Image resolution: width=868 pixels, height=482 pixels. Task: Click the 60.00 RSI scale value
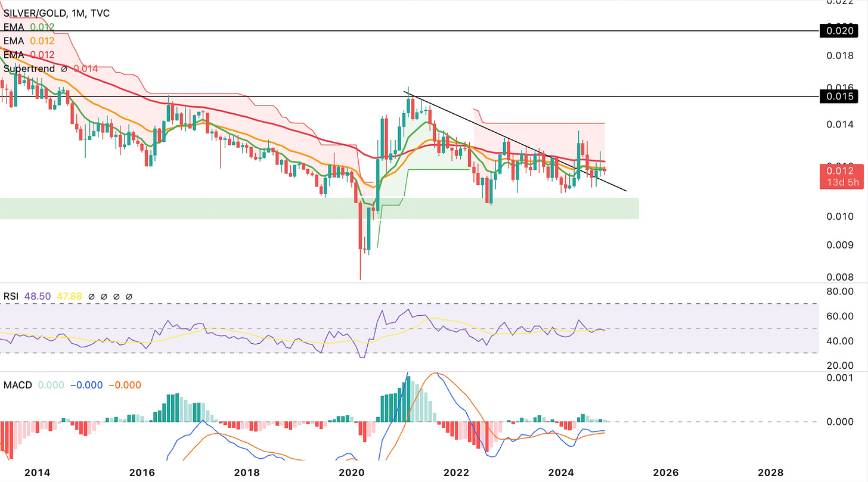point(841,316)
